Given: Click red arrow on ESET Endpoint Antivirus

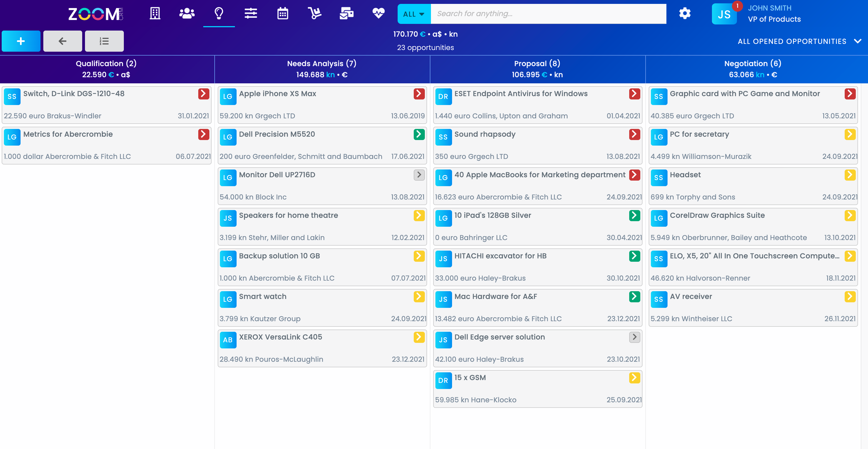Looking at the screenshot, I should point(634,94).
